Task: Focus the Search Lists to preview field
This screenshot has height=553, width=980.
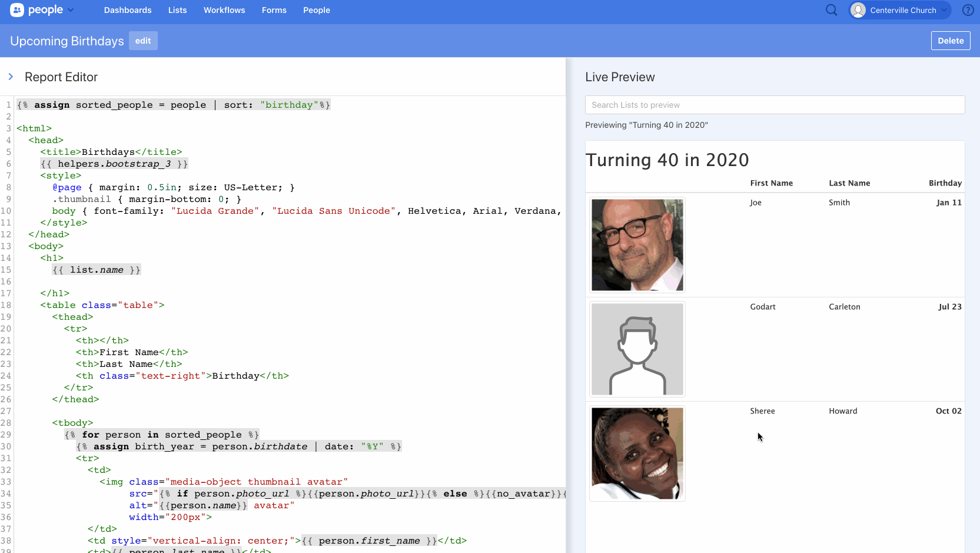Action: pyautogui.click(x=775, y=105)
